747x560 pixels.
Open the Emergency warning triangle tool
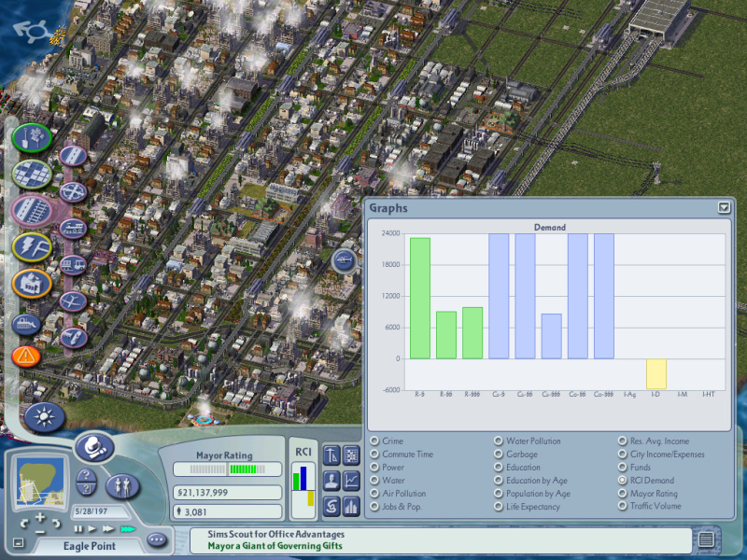[x=26, y=356]
